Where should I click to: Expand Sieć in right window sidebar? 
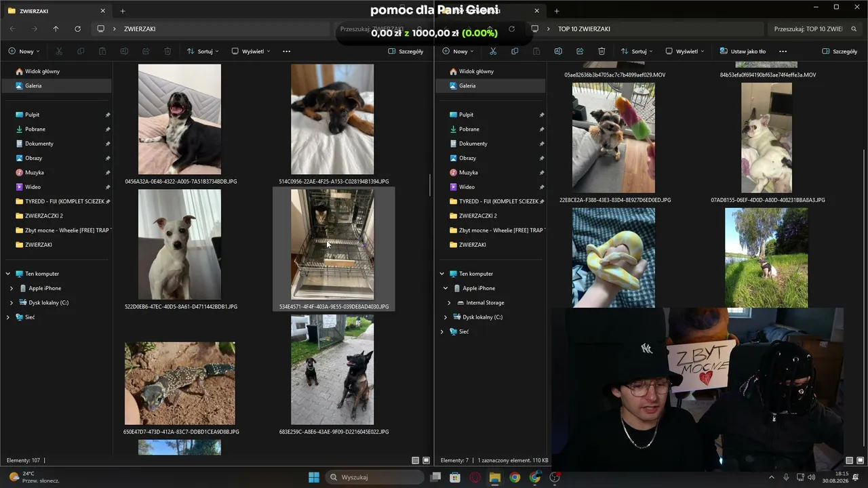point(442,331)
